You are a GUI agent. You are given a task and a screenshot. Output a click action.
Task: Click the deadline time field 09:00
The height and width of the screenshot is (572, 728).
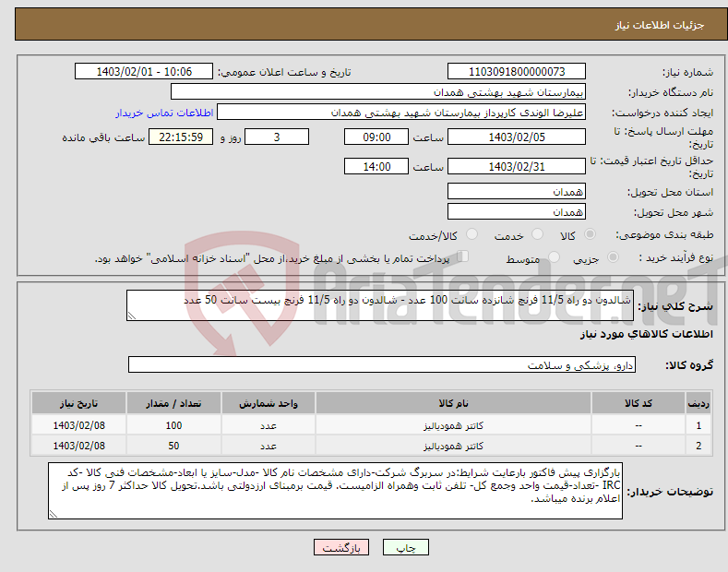click(376, 137)
